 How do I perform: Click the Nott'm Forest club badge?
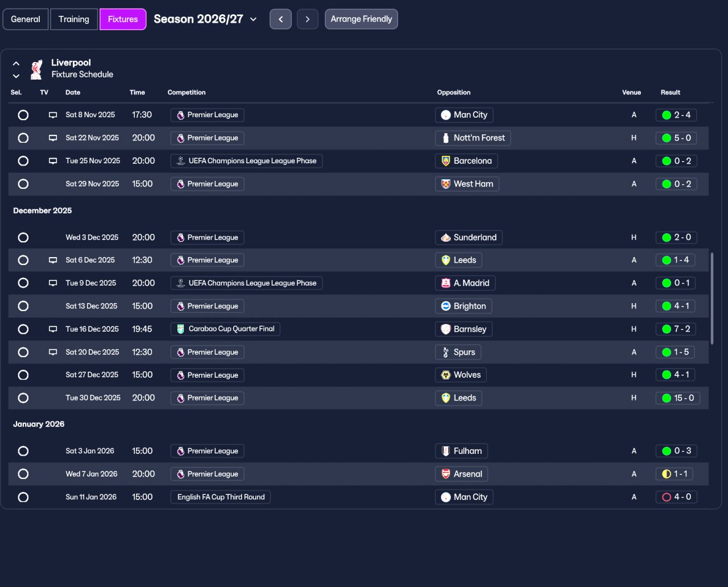click(x=446, y=138)
